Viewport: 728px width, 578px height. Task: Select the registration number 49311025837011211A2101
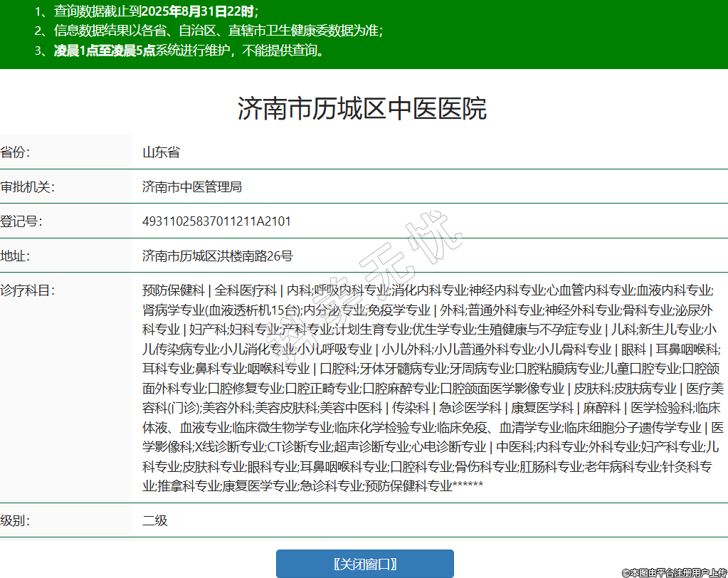tap(216, 221)
